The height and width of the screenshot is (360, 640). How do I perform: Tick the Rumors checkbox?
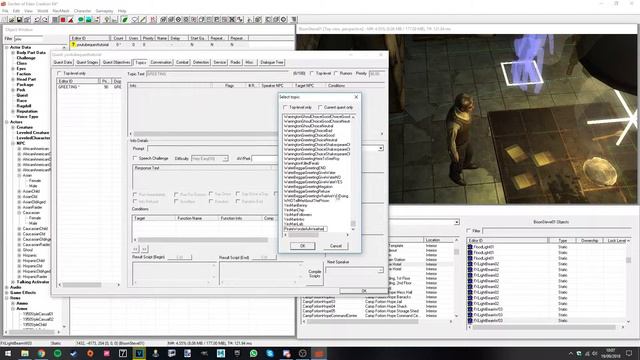[x=336, y=73]
